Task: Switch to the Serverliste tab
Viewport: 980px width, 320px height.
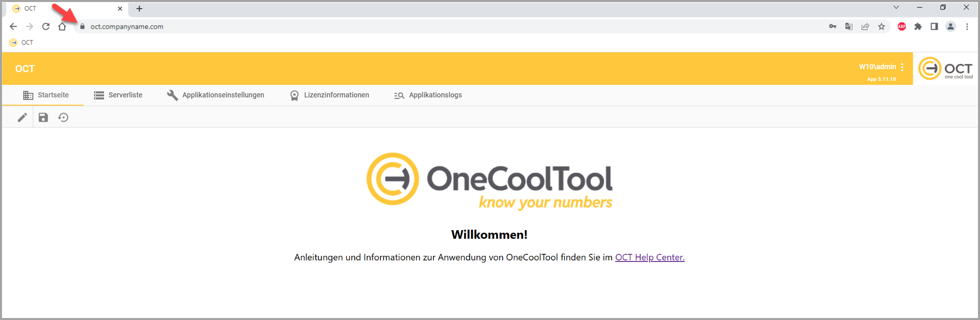Action: (118, 95)
